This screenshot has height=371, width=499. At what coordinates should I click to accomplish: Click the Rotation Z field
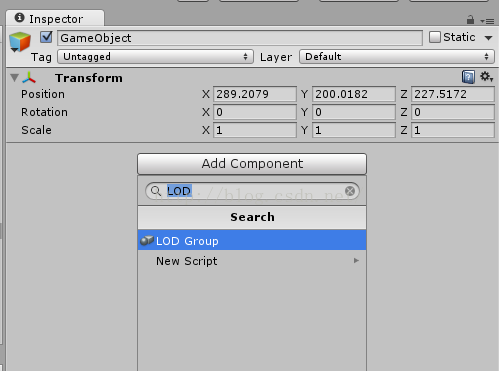pyautogui.click(x=453, y=112)
